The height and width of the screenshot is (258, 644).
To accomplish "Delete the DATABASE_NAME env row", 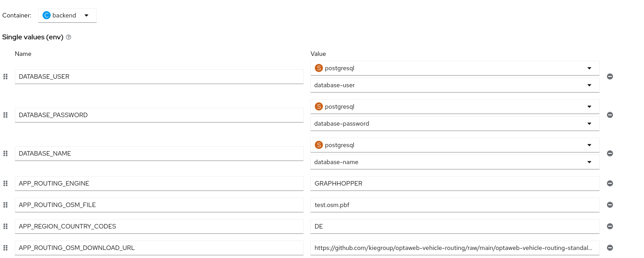I will click(610, 153).
